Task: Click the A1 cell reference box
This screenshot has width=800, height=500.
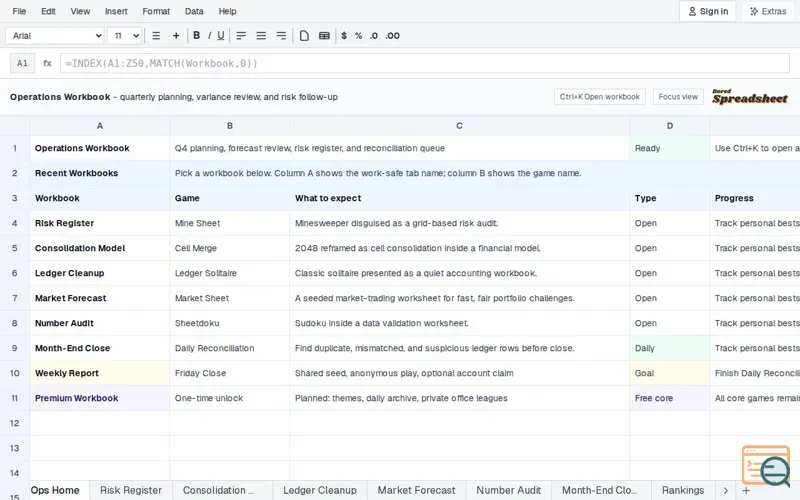Action: 22,63
